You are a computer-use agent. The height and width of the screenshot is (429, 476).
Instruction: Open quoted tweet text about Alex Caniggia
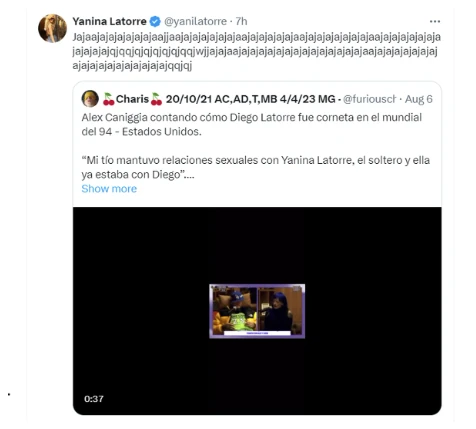pyautogui.click(x=252, y=124)
